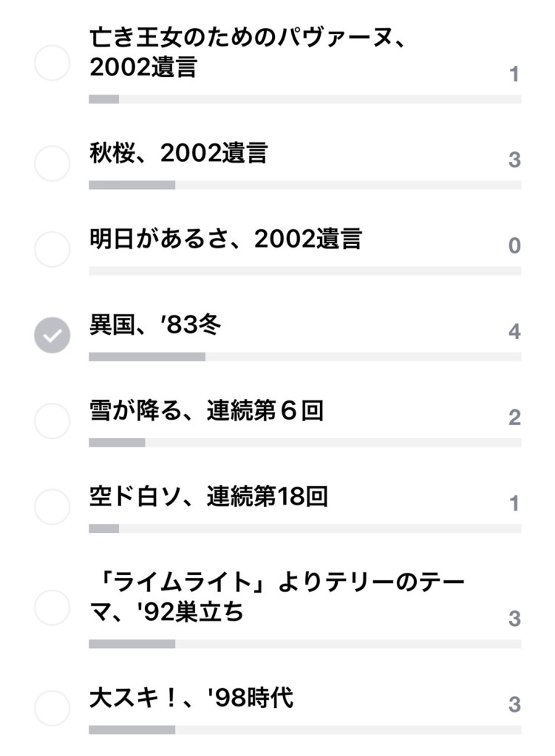This screenshot has width=555, height=756.
Task: Tap the 空ド白ソ、連続第18回 option text
Action: click(208, 497)
